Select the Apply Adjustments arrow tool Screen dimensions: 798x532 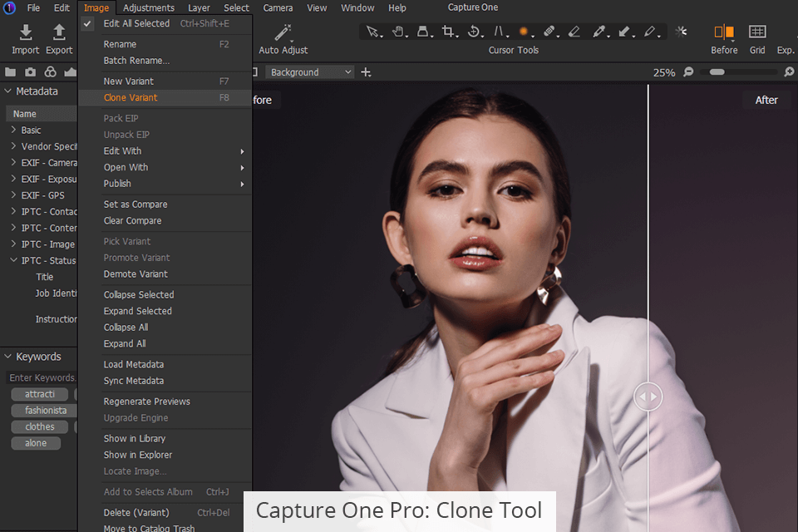[625, 32]
